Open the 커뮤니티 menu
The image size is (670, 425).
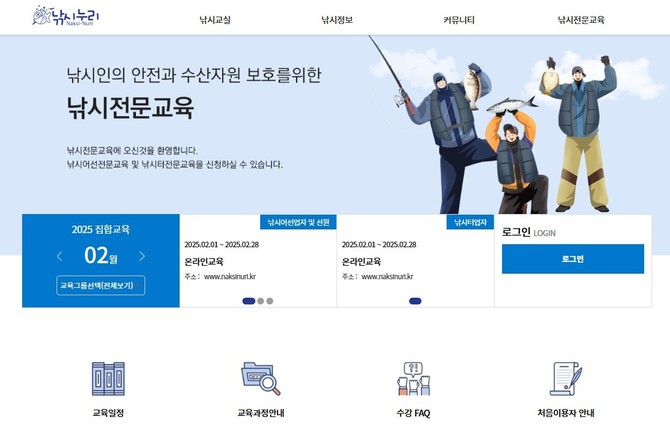(x=459, y=20)
